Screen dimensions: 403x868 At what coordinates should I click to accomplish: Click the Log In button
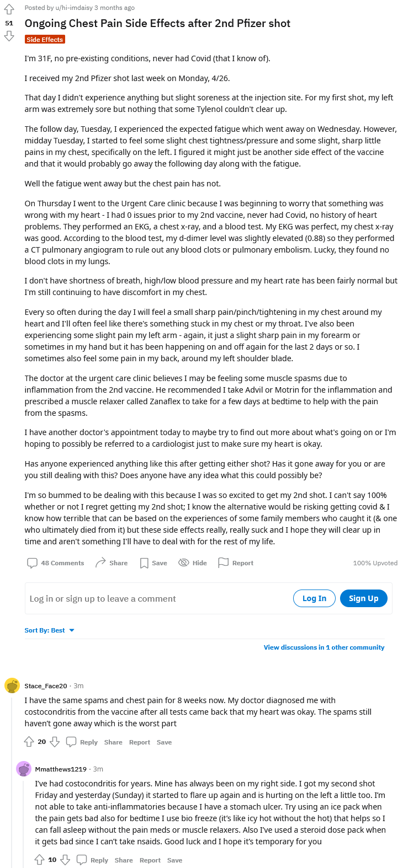point(314,598)
